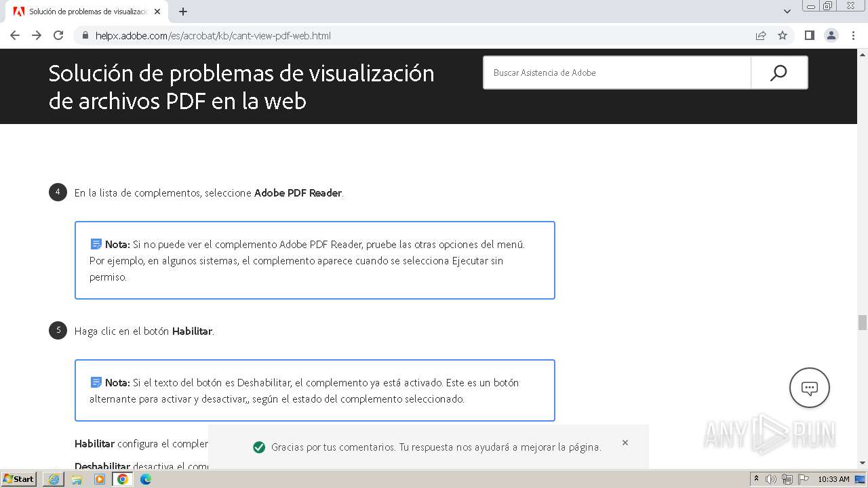This screenshot has width=868, height=488.
Task: Click the second Nota note icon
Action: [x=96, y=382]
